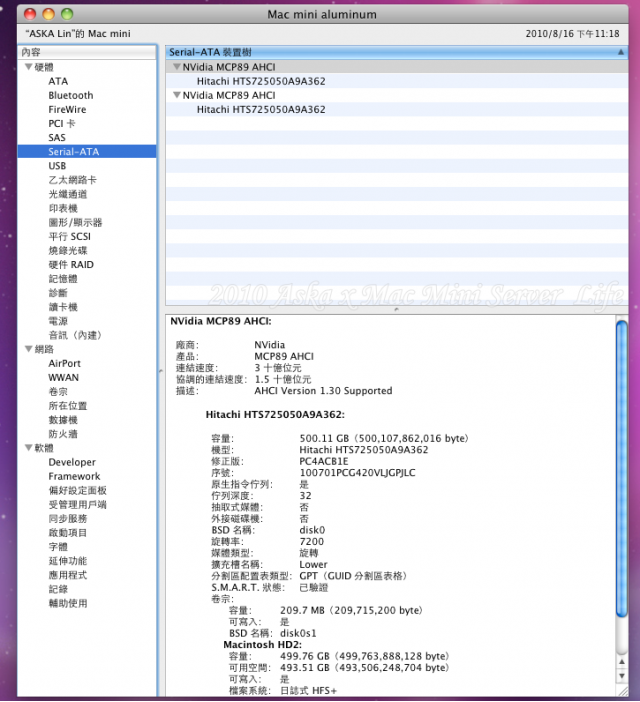Select 偏好設定面板 in the sidebar
Viewport: 640px width, 702px height.
point(77,490)
